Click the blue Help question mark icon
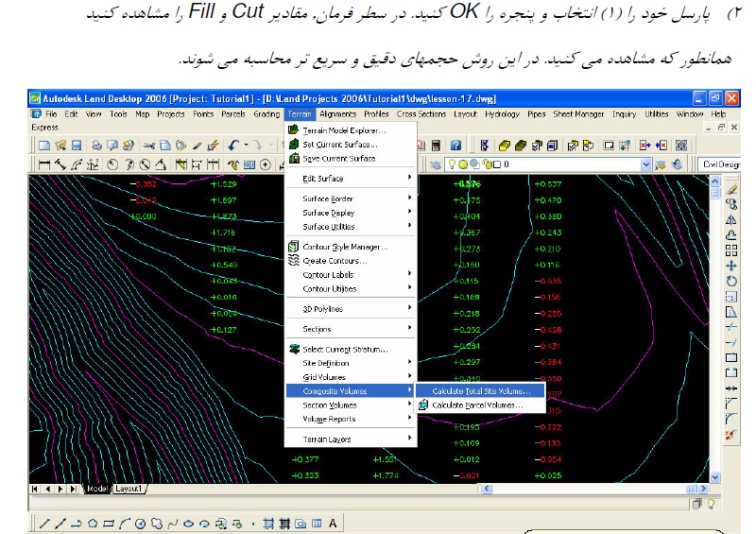The height and width of the screenshot is (534, 756). 455,146
